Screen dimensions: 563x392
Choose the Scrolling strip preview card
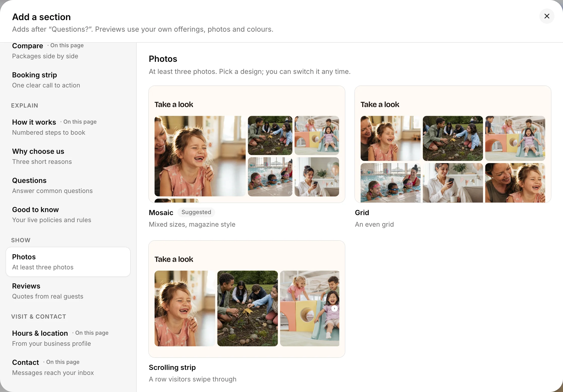click(247, 299)
